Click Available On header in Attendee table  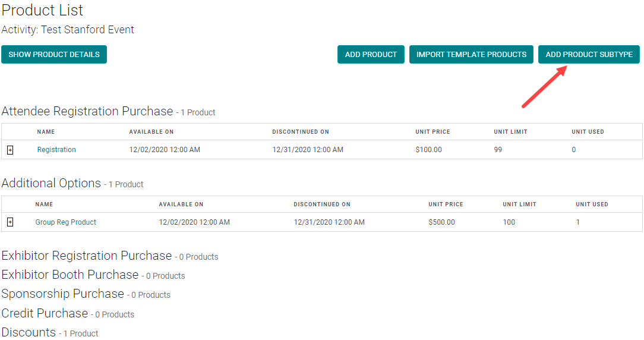tap(151, 132)
